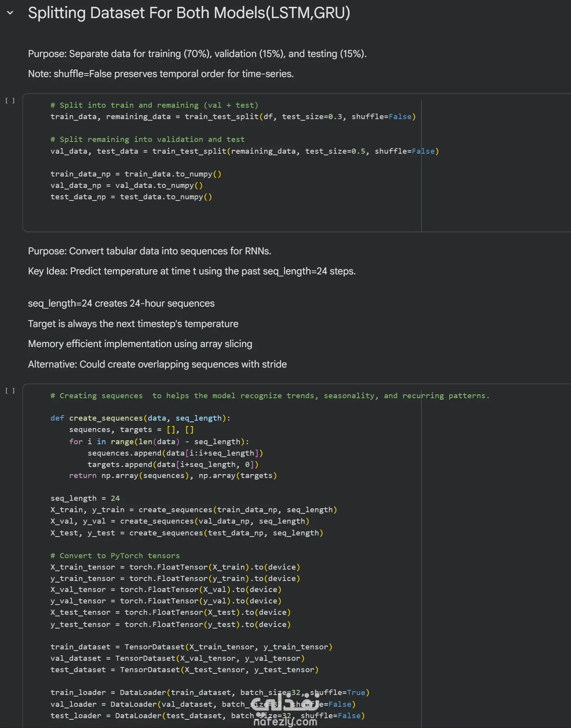Click the train_loader DataLoader line

click(x=210, y=693)
